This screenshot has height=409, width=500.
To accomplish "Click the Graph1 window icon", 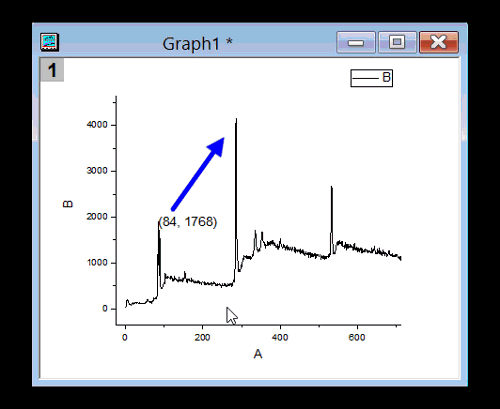I will coord(49,42).
